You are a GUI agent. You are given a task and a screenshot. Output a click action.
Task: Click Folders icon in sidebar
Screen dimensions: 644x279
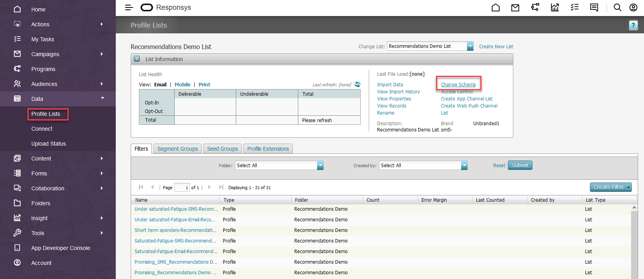17,203
